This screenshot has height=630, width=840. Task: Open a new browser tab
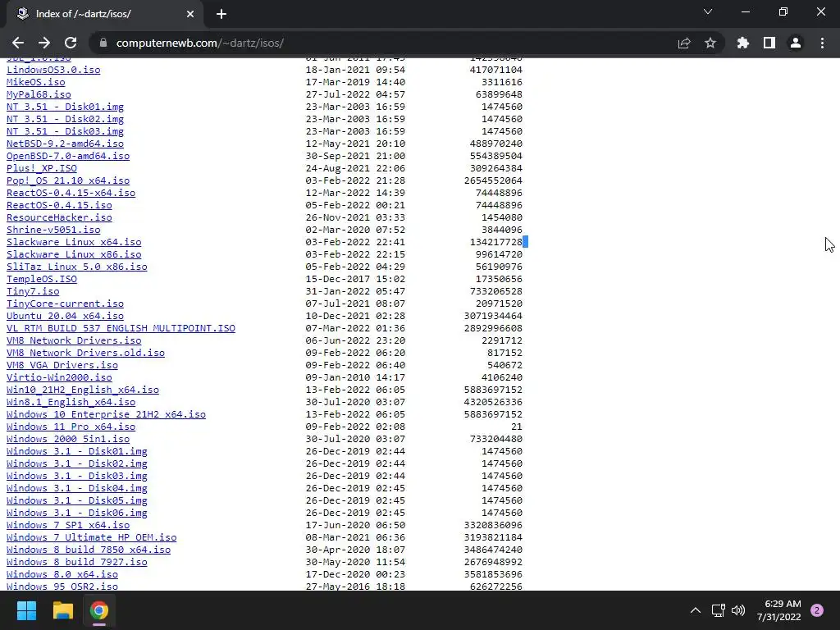click(x=221, y=14)
